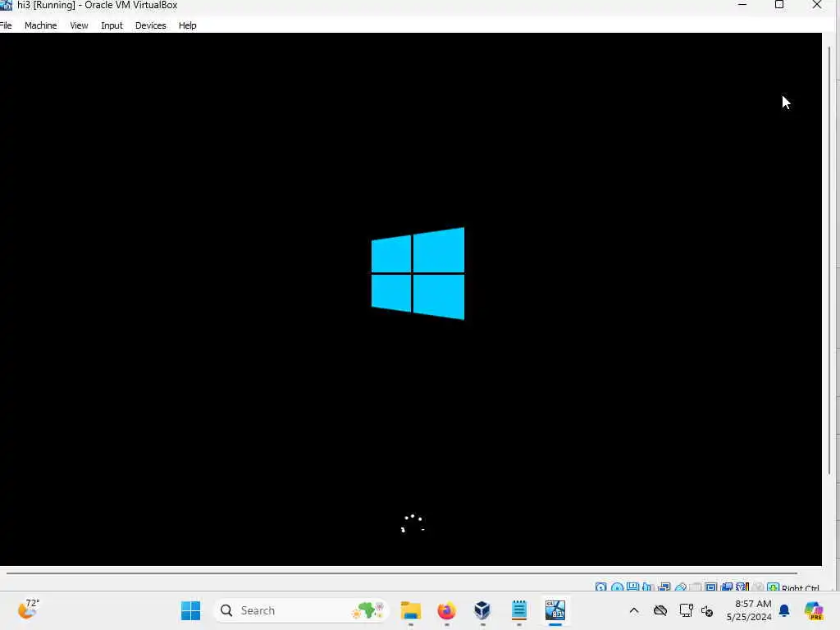
Task: Click the floppy disk status icon
Action: click(x=632, y=587)
